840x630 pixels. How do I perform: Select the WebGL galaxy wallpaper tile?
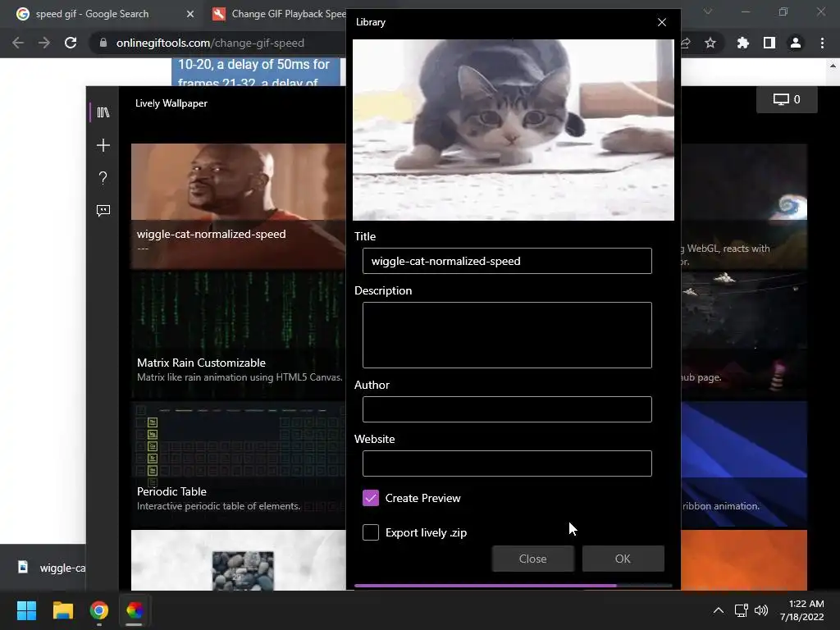point(744,206)
